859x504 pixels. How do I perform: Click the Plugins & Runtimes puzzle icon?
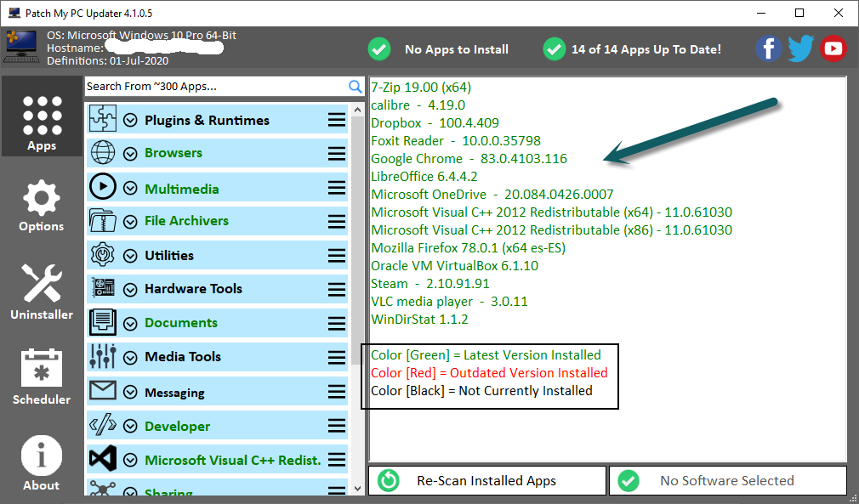coord(102,119)
